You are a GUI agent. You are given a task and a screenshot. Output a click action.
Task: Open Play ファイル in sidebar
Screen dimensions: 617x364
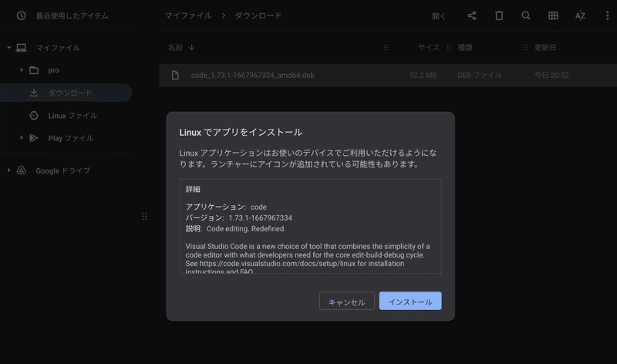point(71,138)
